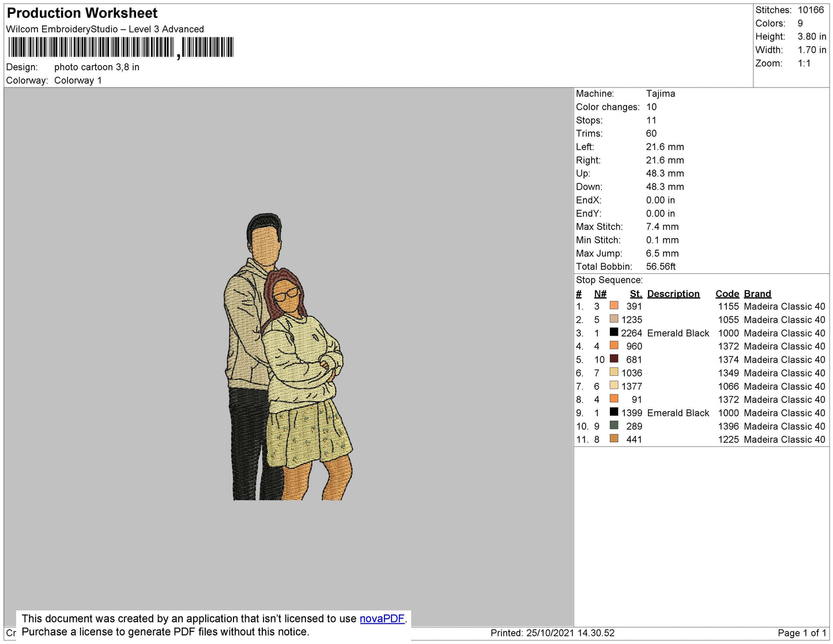Click stitch count '1377' in row 7
The height and width of the screenshot is (644, 833).
[631, 386]
